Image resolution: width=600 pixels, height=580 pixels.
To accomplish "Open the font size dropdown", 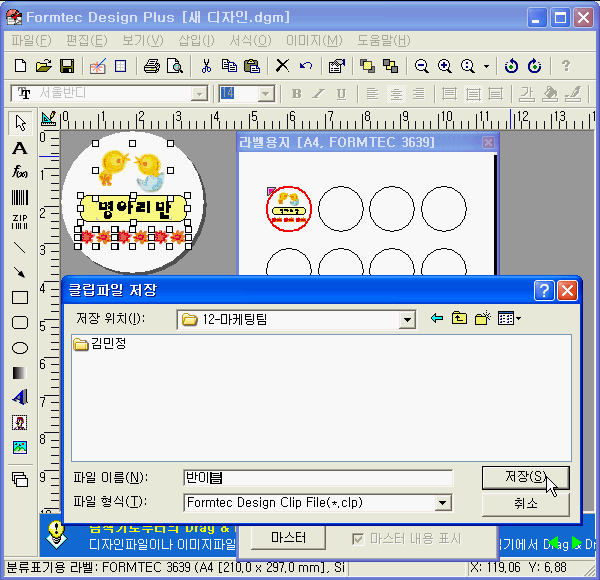I will pyautogui.click(x=266, y=94).
